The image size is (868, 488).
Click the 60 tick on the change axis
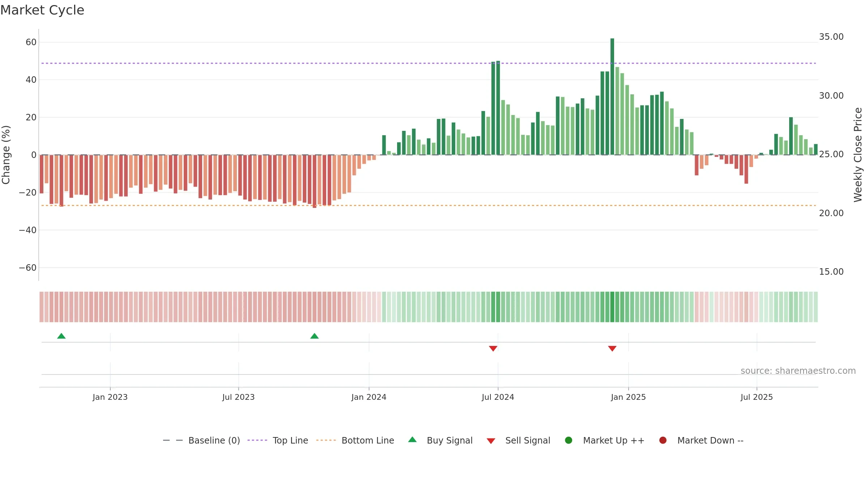click(31, 42)
